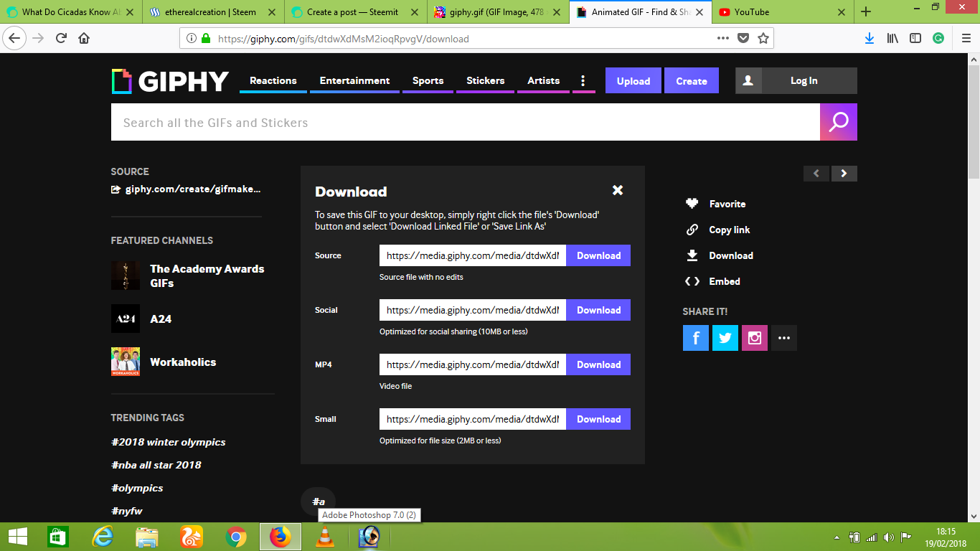Click the Upload button
This screenshot has width=980, height=551.
pyautogui.click(x=633, y=80)
